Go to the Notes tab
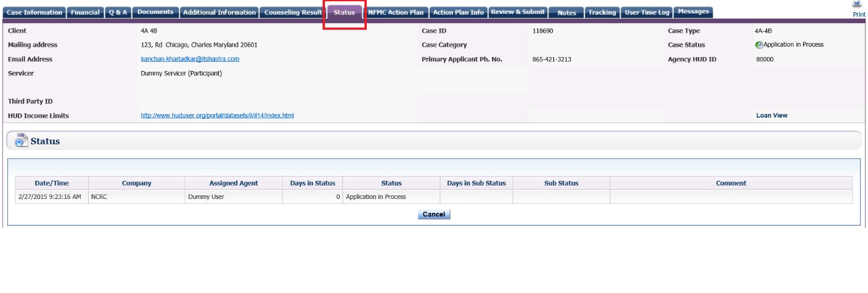The width and height of the screenshot is (868, 293). pos(567,12)
